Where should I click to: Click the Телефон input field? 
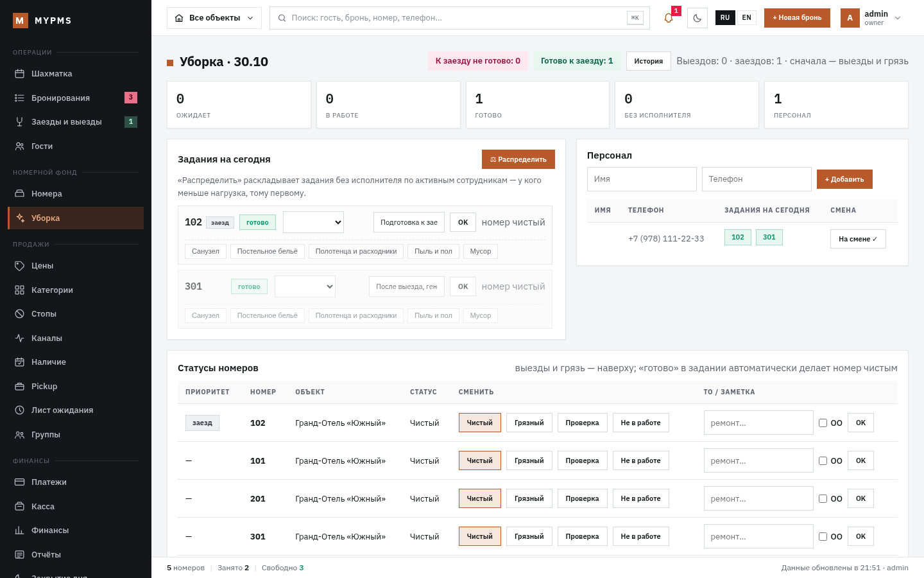757,179
